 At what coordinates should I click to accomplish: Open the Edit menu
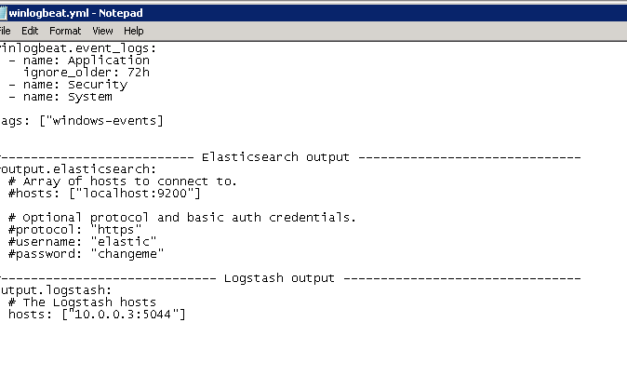pos(30,31)
